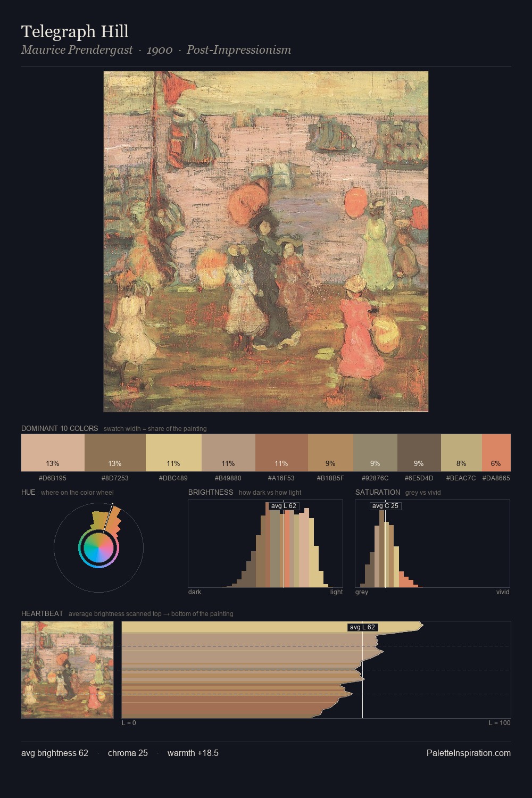Click the 'HEARTBEAT' section heading
The height and width of the screenshot is (798, 532).
(42, 613)
